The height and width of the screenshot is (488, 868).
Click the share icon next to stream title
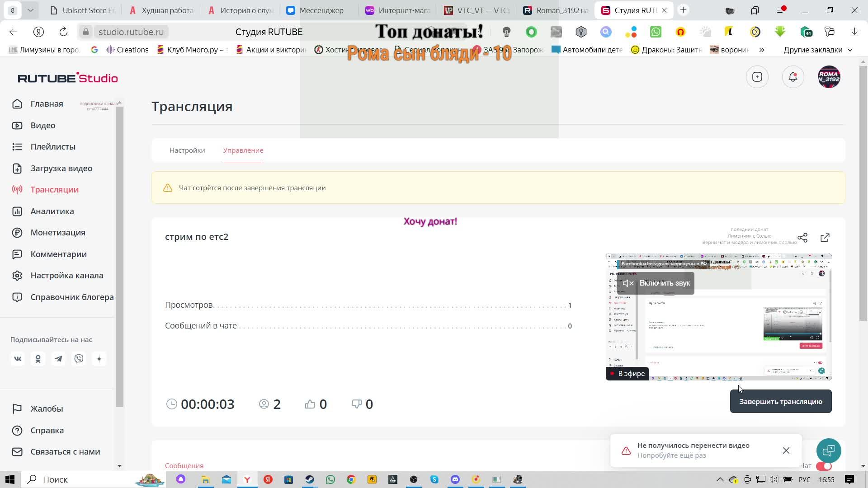[802, 238]
